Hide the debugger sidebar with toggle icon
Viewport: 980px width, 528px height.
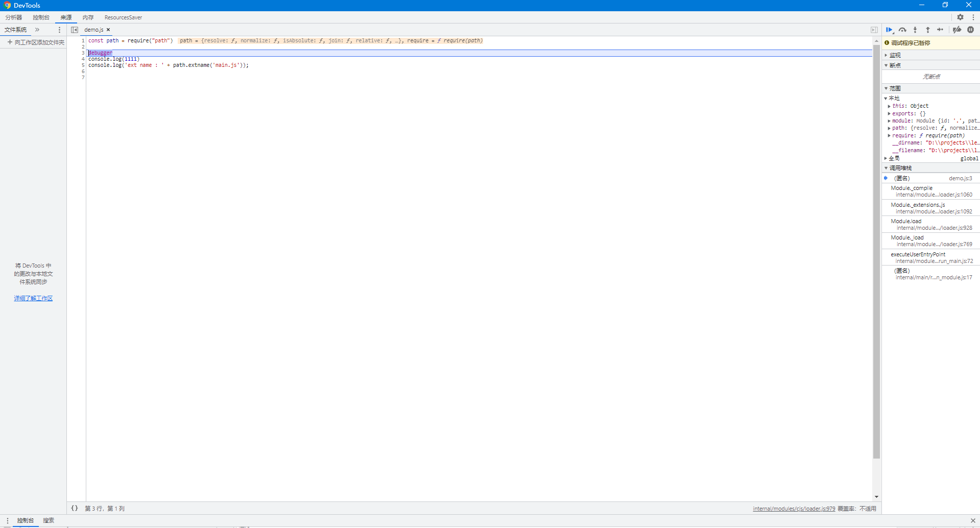(874, 30)
